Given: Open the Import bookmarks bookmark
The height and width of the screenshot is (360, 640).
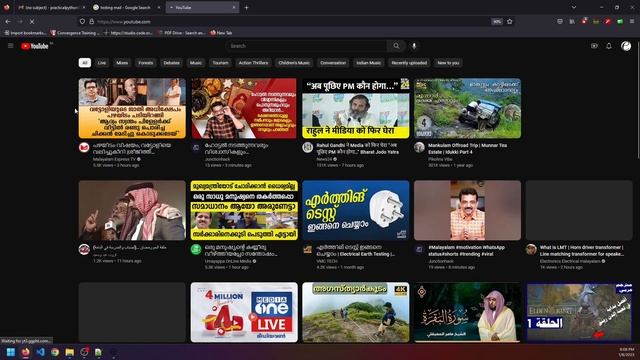Looking at the screenshot, I should (x=25, y=33).
